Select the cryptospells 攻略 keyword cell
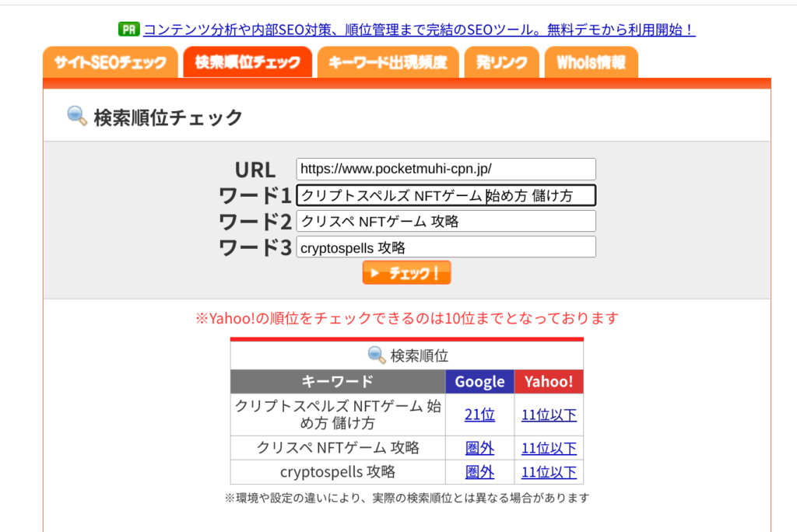 [338, 472]
